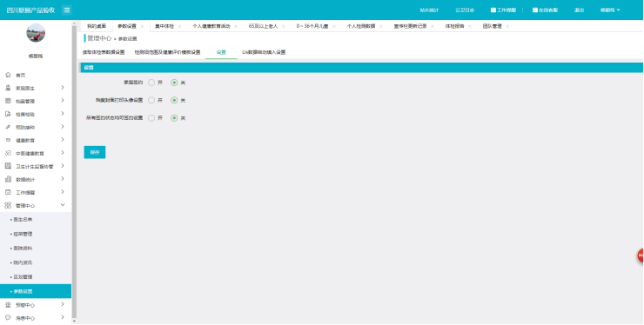Click the icon beside 卫生计生监督协管
The height and width of the screenshot is (325, 644).
(8, 166)
